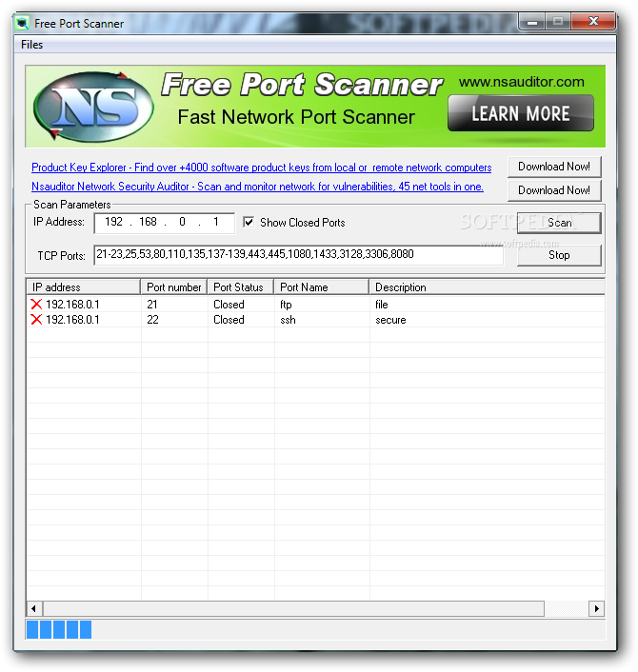Sort by the IP address column header
The image size is (638, 672).
coord(84,287)
